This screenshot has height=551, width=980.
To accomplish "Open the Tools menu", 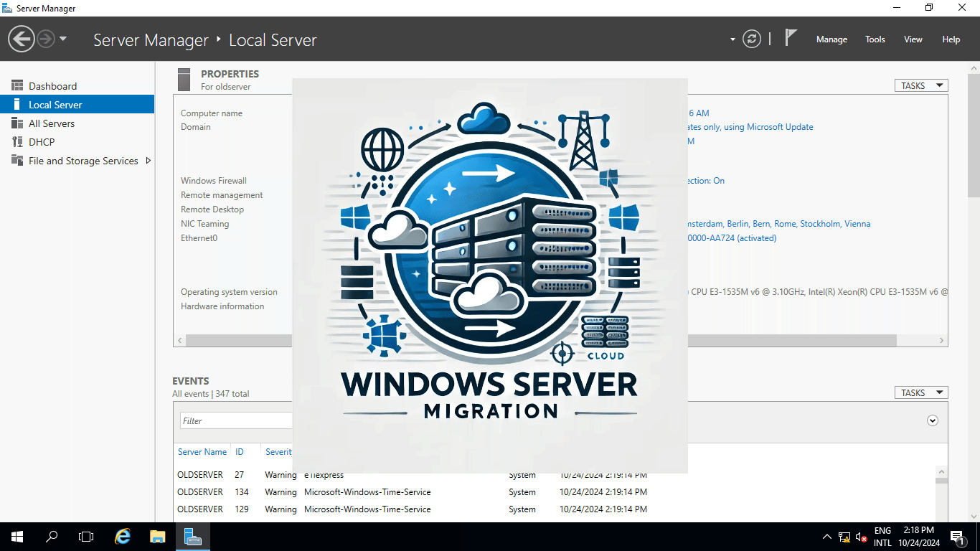I will click(875, 39).
